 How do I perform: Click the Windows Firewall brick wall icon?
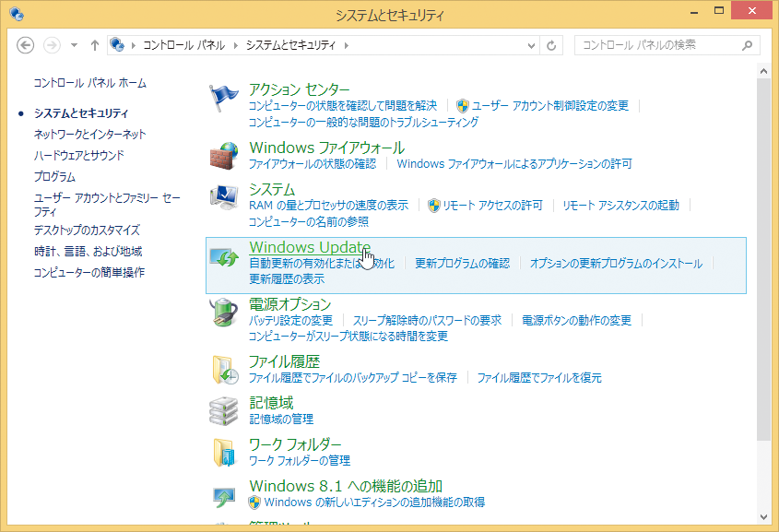224,156
